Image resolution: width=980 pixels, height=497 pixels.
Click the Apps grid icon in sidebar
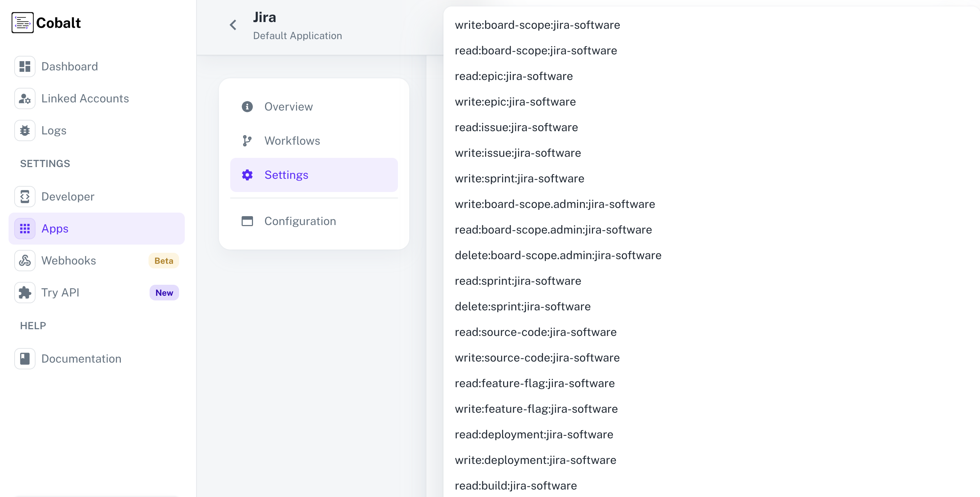click(25, 228)
